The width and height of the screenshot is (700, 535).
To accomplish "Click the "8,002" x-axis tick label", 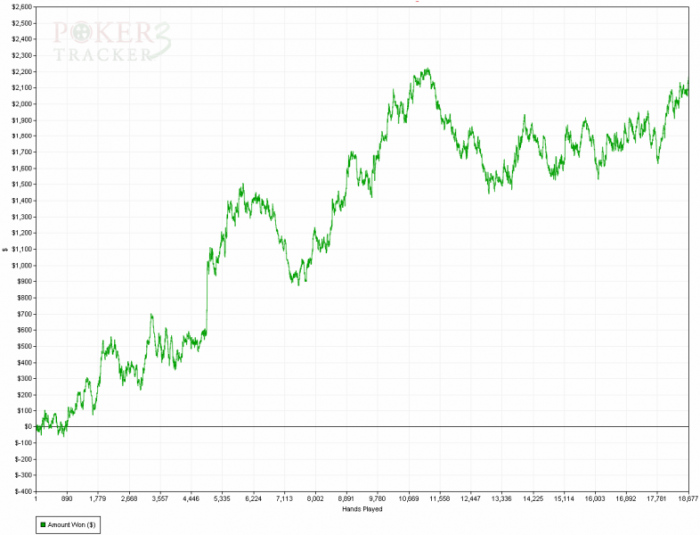I will click(315, 498).
